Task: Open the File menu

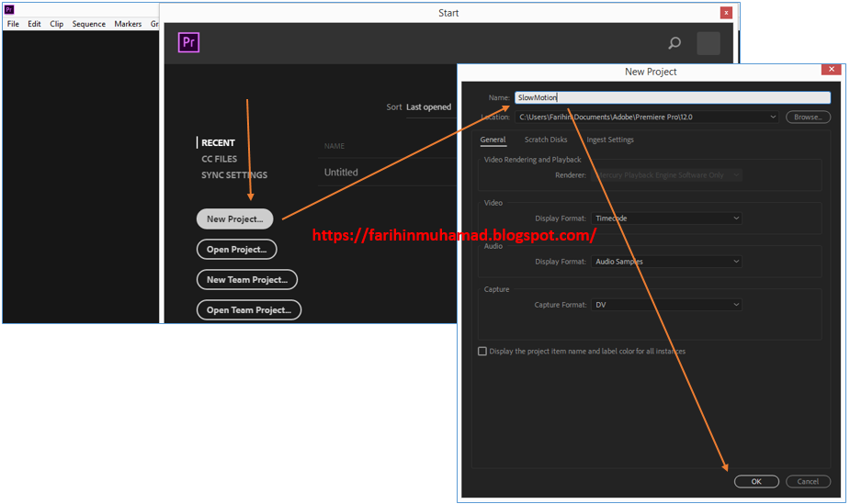Action: coord(13,24)
